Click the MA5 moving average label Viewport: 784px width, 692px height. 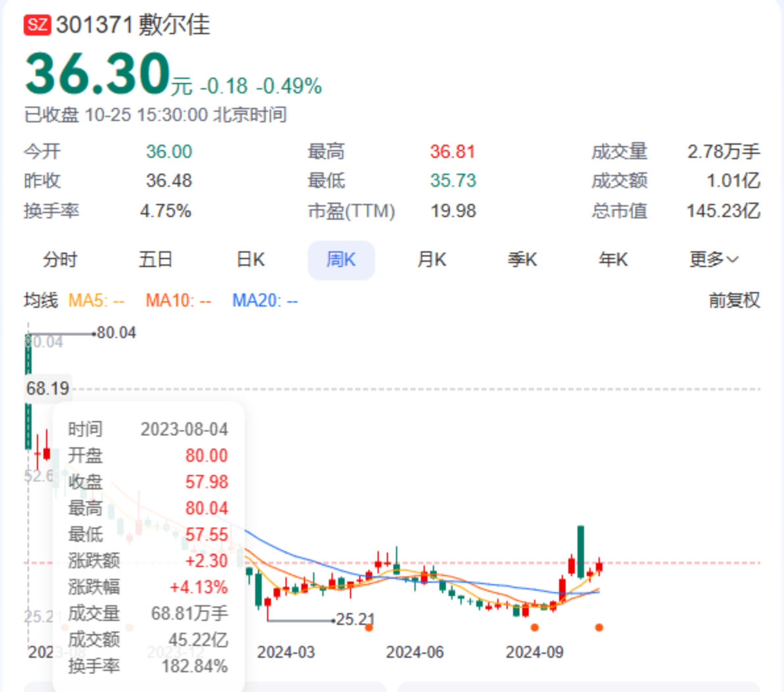click(x=96, y=301)
